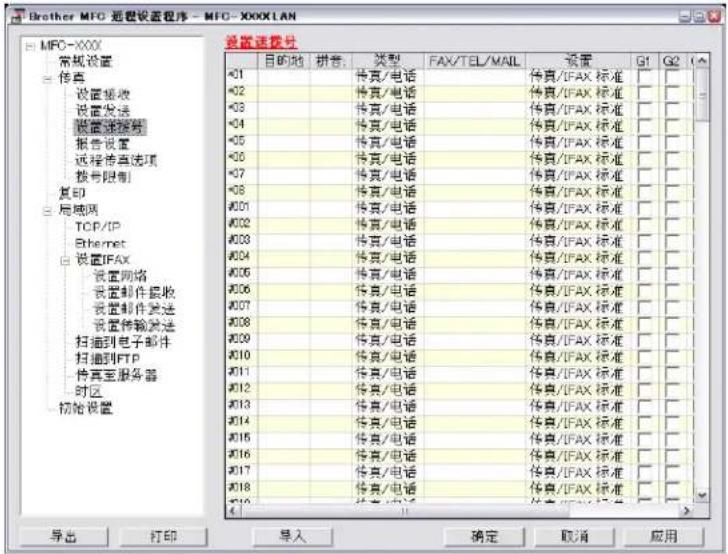This screenshot has height=554, width=728.
Task: Open 报告设置 in the tree
Action: [103, 144]
